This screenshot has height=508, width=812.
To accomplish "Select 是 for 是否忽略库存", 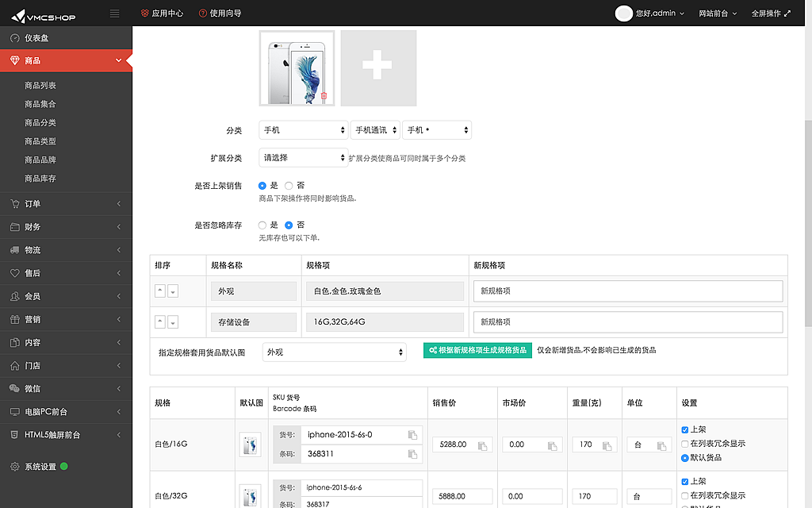I will click(262, 225).
